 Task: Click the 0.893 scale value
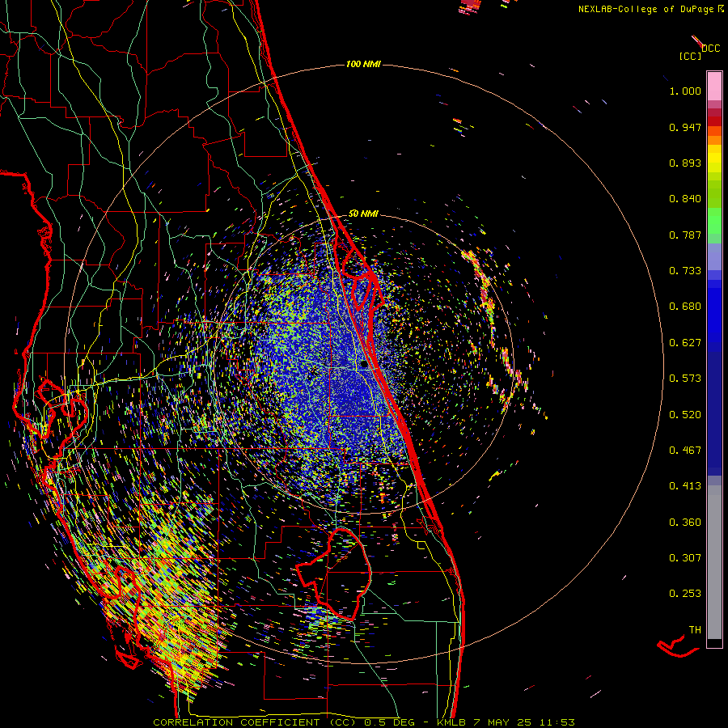(685, 163)
